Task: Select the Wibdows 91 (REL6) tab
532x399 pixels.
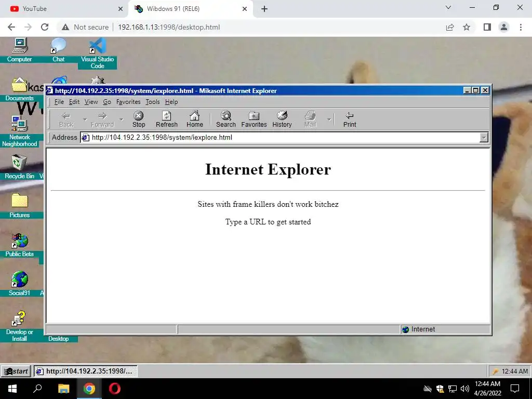Action: click(190, 9)
